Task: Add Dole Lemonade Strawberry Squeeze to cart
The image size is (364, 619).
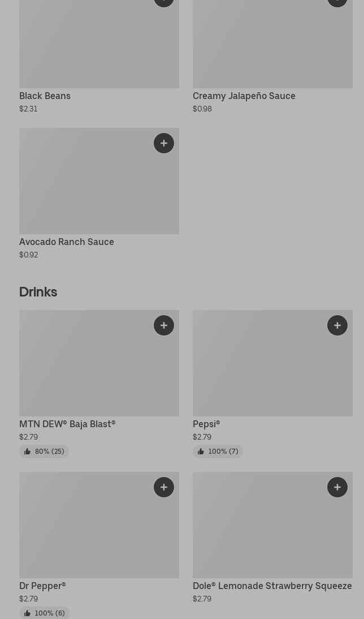Action: (x=337, y=487)
